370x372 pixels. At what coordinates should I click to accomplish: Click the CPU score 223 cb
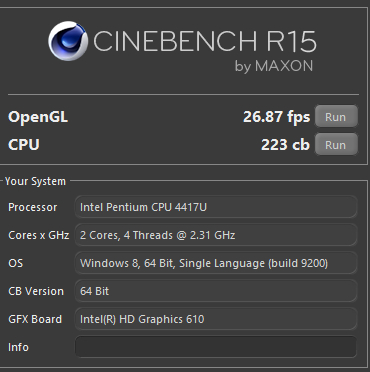tap(285, 145)
